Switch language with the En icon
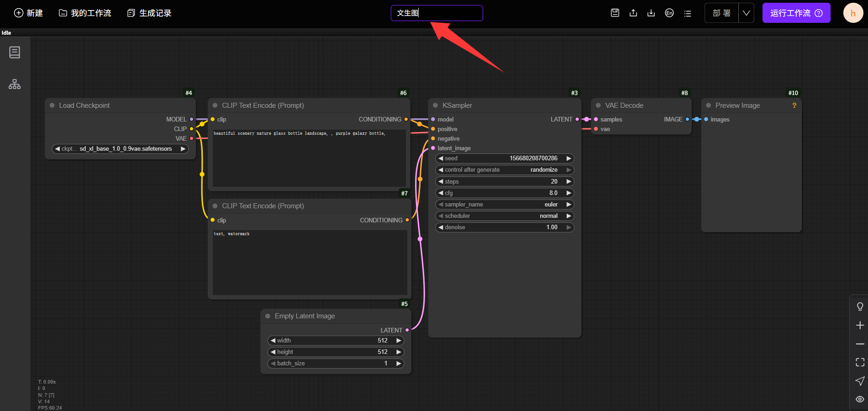868x411 pixels. tap(669, 13)
